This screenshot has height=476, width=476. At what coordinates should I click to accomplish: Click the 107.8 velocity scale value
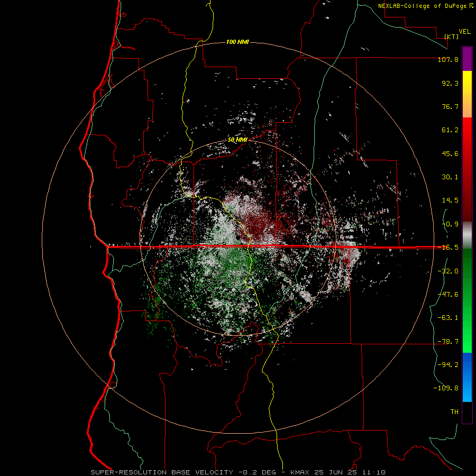(x=448, y=59)
